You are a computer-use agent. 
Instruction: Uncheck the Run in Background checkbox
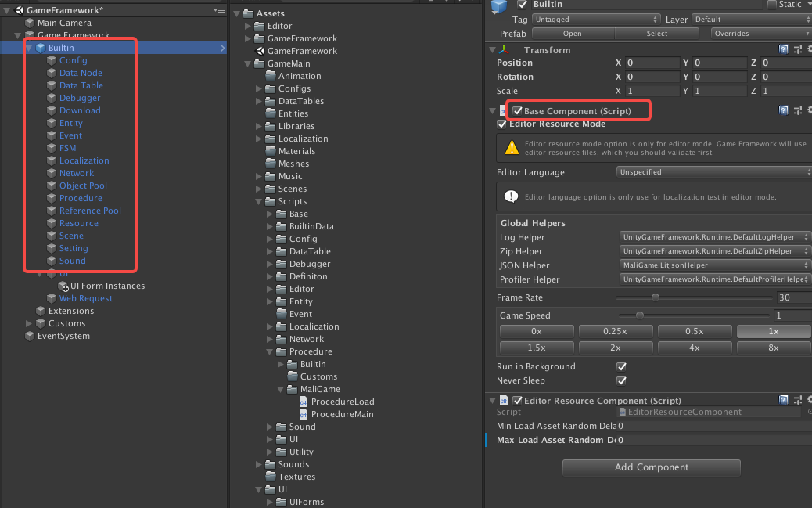point(621,366)
